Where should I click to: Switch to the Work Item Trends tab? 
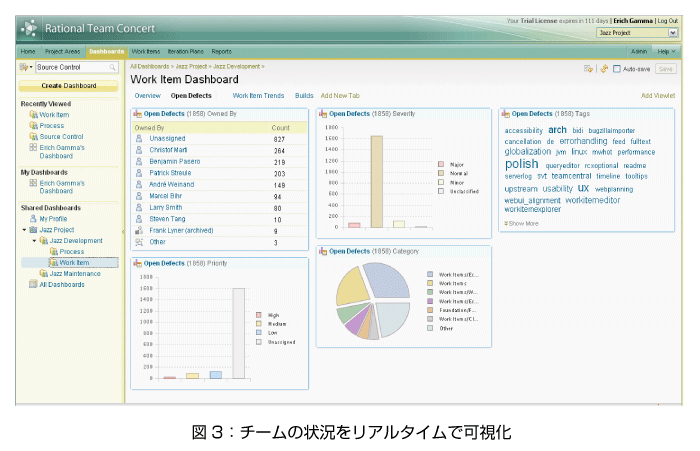pos(258,96)
